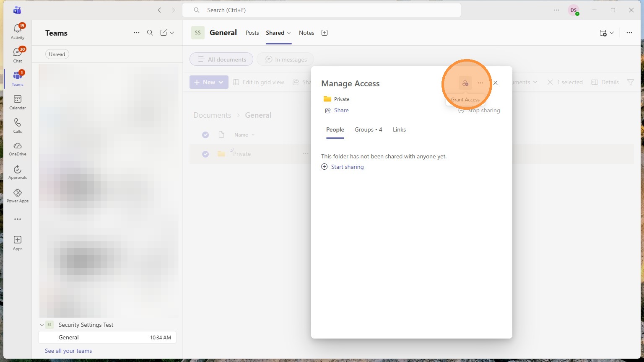Viewport: 644px width, 362px height.
Task: Go forward with the navigation arrow
Action: click(x=174, y=10)
